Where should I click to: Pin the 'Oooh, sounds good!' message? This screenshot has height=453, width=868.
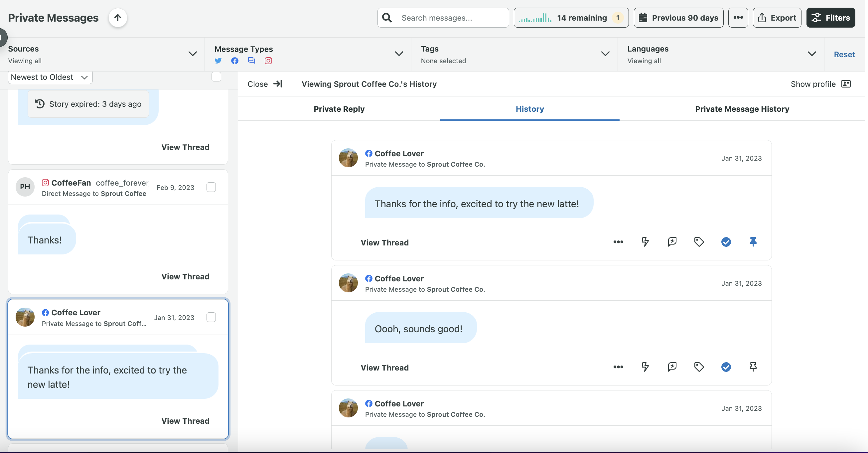753,367
